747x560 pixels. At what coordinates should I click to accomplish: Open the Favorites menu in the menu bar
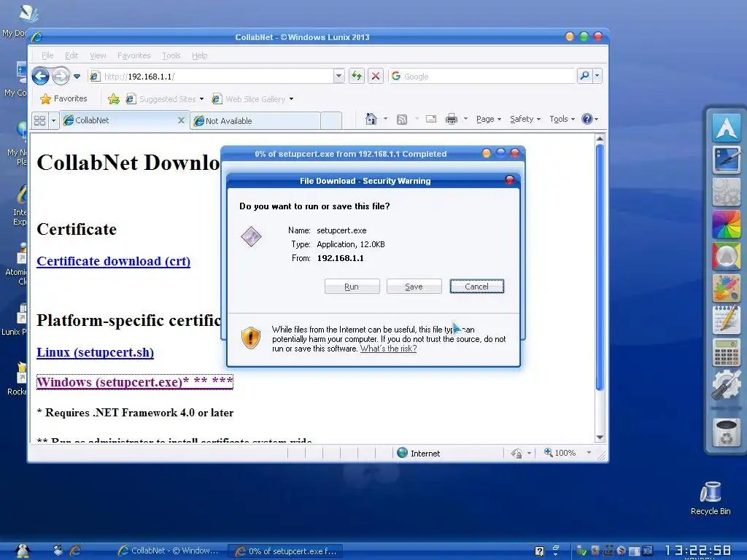[134, 55]
